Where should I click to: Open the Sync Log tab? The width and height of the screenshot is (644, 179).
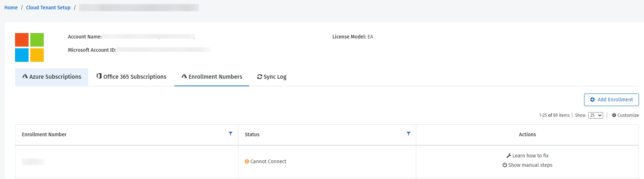click(x=271, y=77)
